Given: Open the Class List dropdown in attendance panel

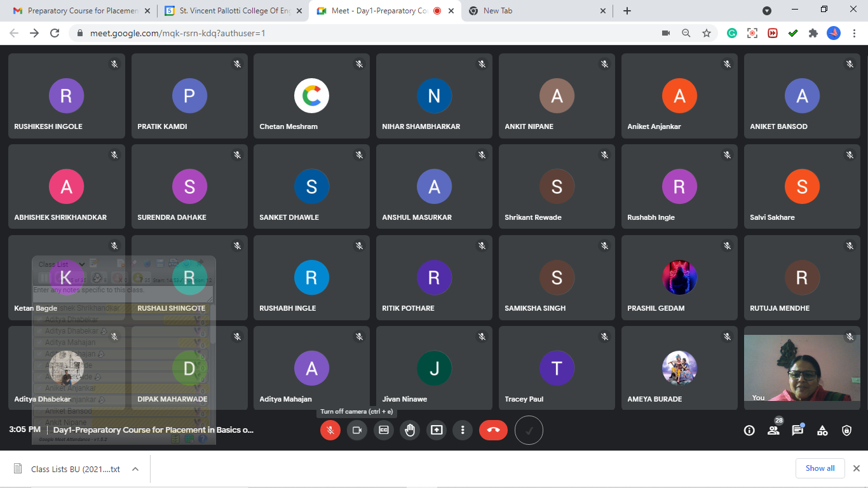Looking at the screenshot, I should tap(61, 264).
